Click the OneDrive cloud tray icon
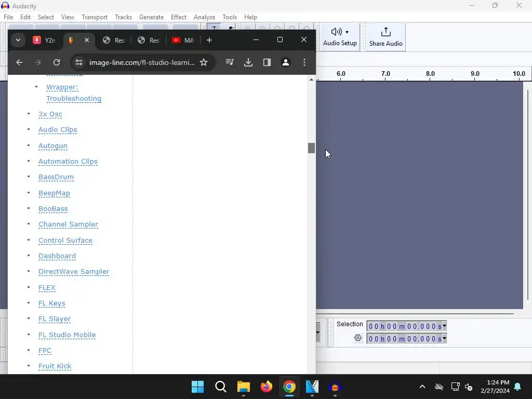Image resolution: width=532 pixels, height=399 pixels. click(x=439, y=387)
